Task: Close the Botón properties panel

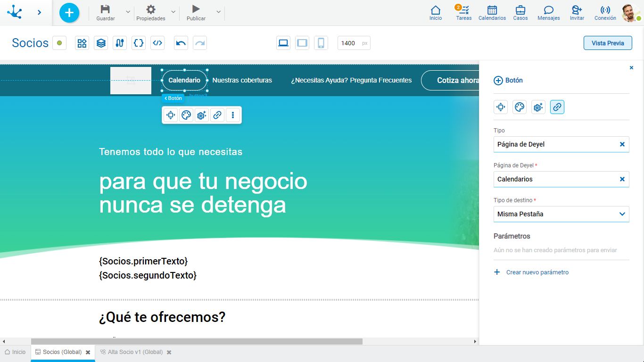Action: (x=632, y=68)
